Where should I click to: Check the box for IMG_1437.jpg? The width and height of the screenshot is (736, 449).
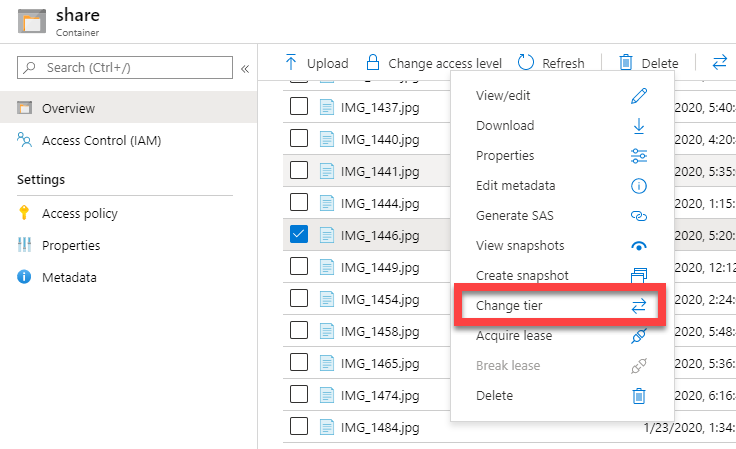point(298,107)
